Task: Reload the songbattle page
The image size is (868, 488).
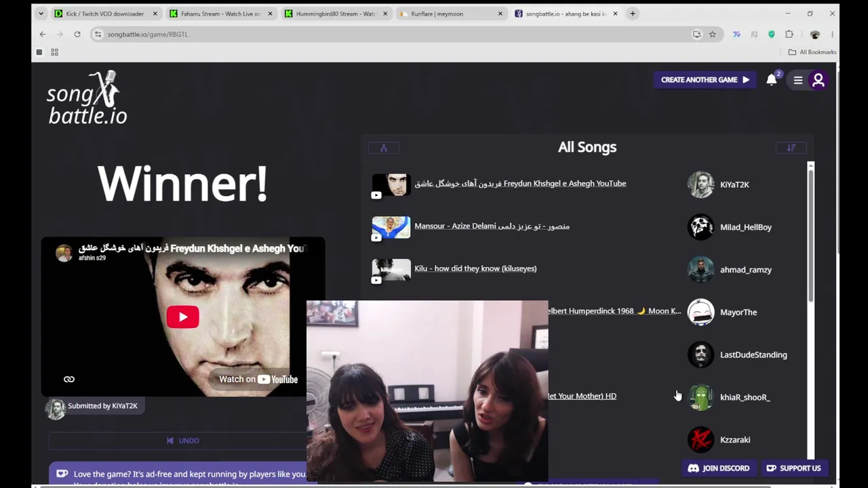Action: (77, 35)
